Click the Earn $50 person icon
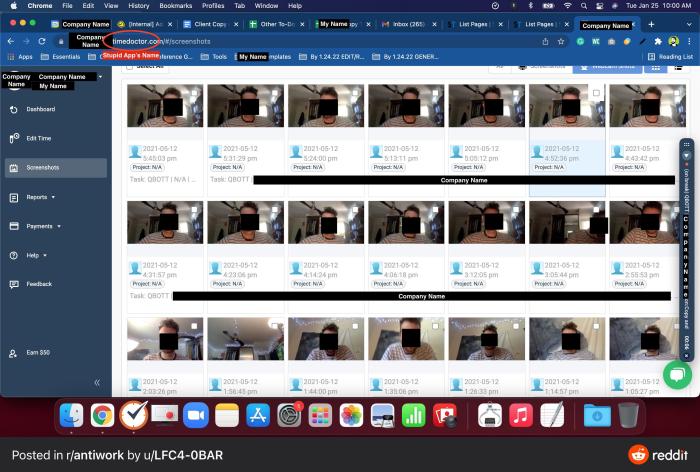The image size is (700, 472). 13,353
